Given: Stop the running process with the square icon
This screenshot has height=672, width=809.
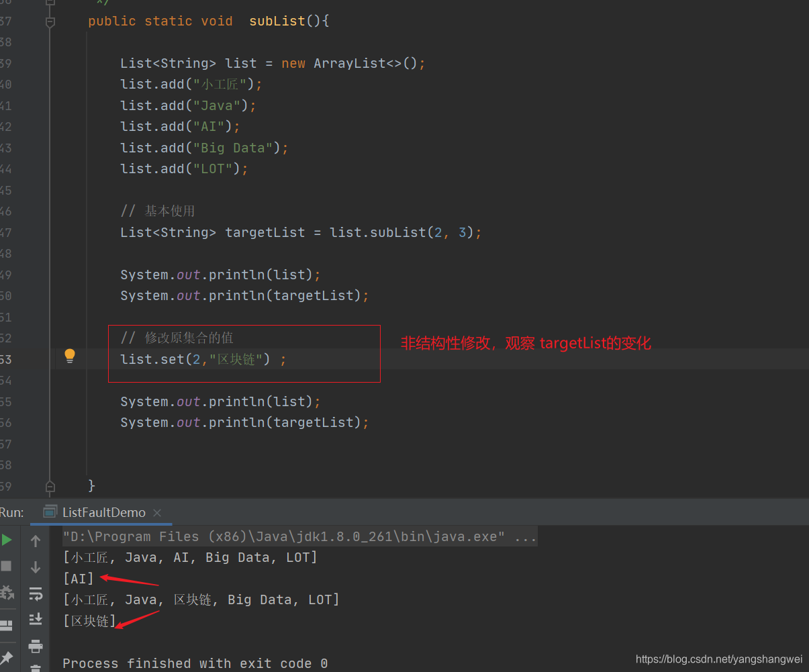Looking at the screenshot, I should 6,566.
